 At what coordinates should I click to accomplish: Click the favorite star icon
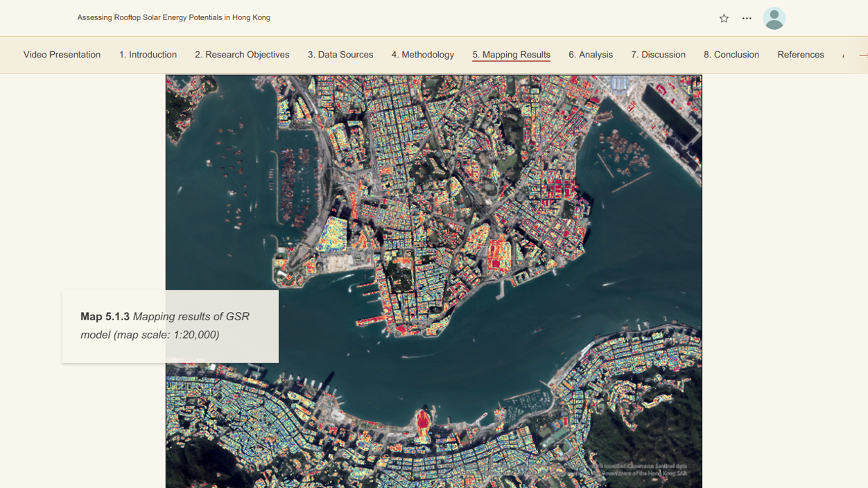coord(724,19)
